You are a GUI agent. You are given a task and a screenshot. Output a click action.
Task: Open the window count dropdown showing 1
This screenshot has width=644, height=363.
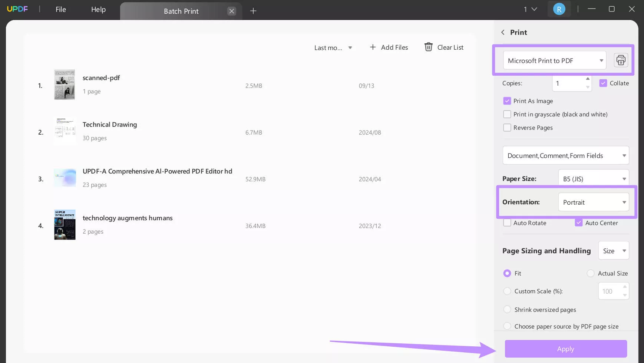[x=530, y=9]
